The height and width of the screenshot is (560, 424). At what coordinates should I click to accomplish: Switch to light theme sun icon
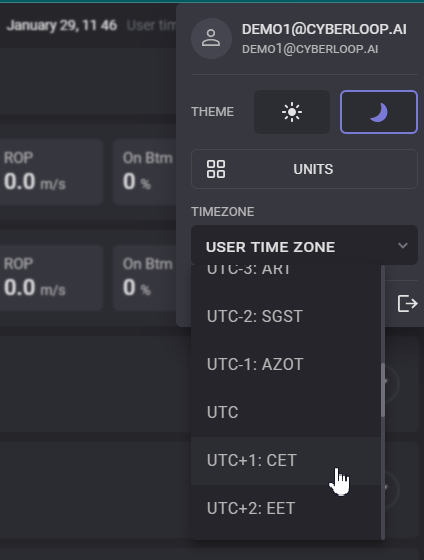[x=292, y=112]
